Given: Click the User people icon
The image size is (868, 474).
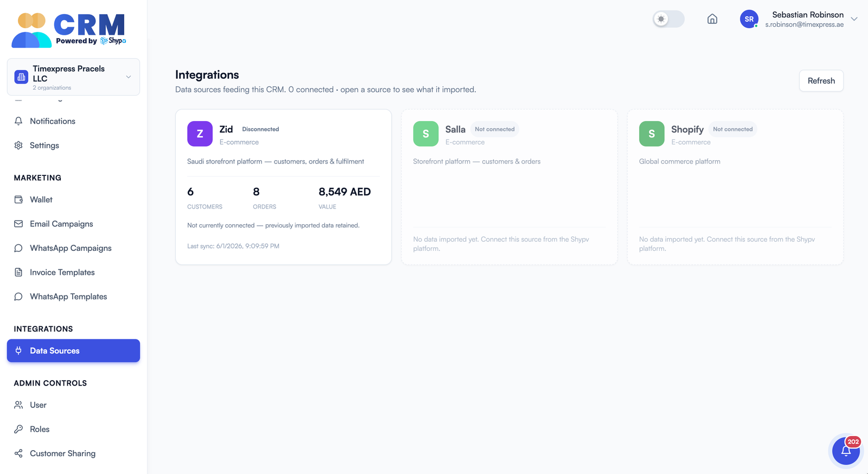Looking at the screenshot, I should click(x=18, y=405).
